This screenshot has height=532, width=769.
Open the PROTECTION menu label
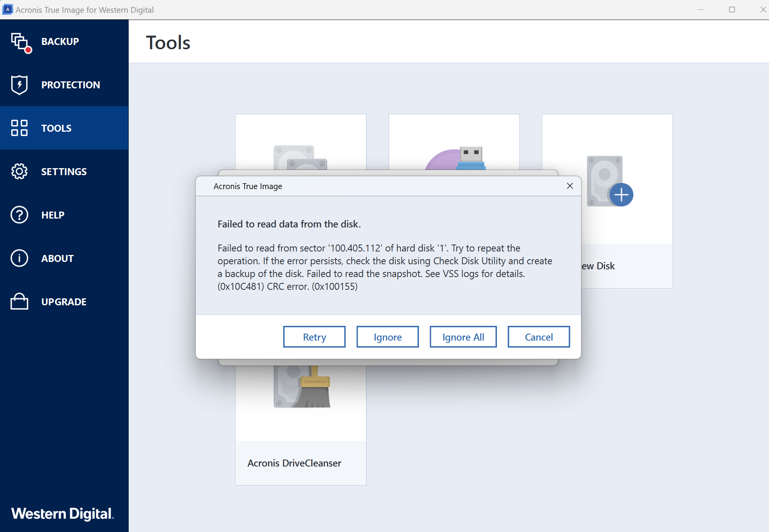71,85
